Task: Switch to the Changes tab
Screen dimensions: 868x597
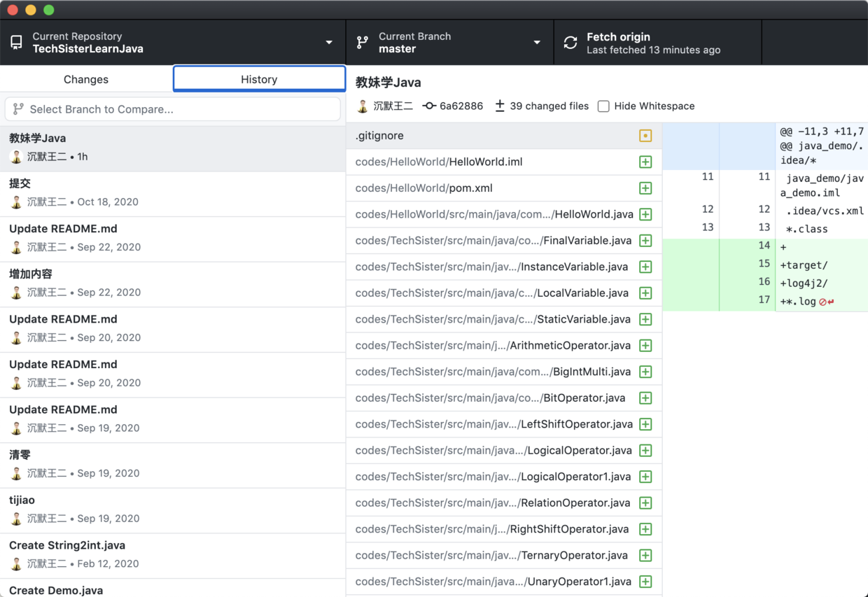Action: click(86, 79)
